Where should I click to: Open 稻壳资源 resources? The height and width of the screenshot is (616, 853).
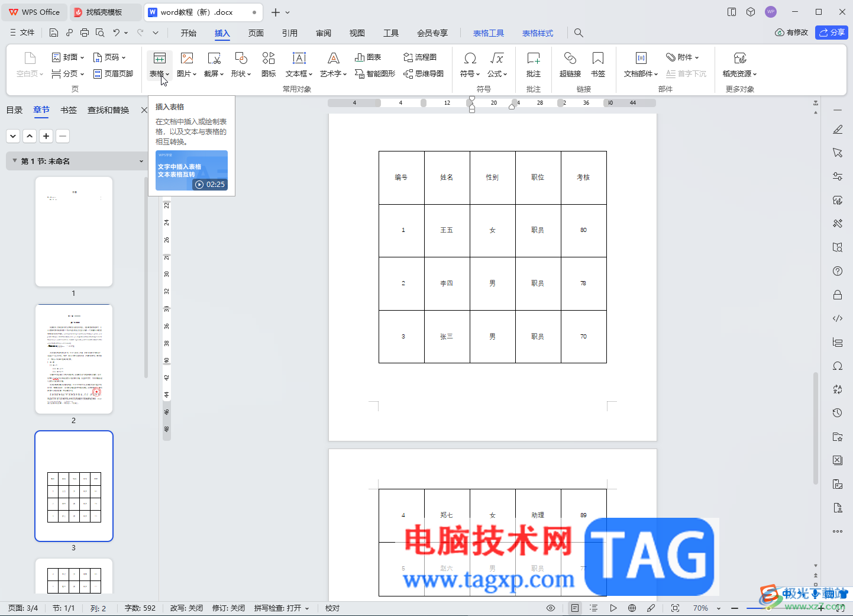click(x=739, y=65)
